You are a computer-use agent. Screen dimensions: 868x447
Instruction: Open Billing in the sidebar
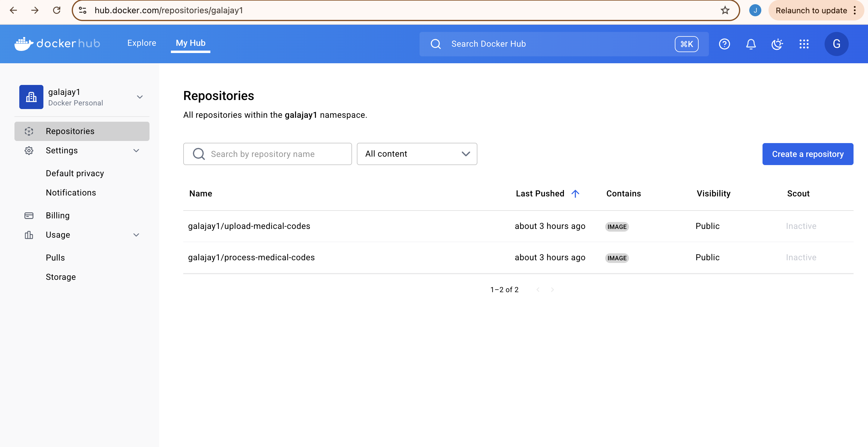coord(58,216)
